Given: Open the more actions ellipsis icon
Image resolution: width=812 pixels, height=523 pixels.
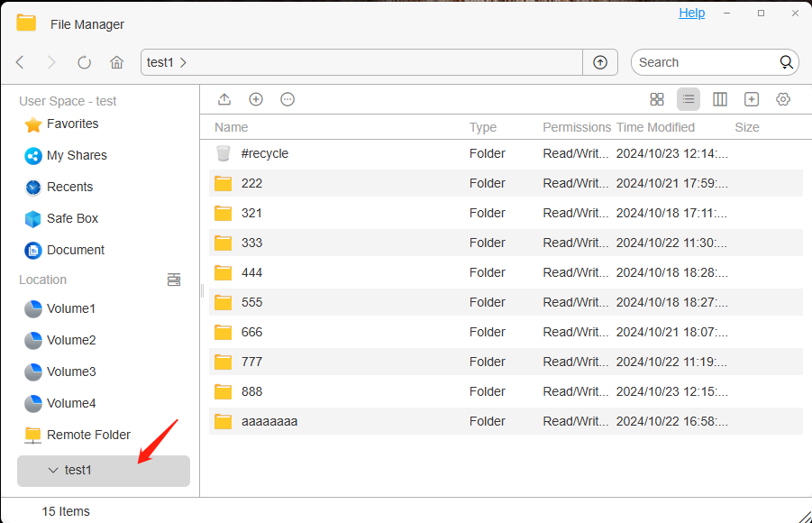Looking at the screenshot, I should pos(287,99).
